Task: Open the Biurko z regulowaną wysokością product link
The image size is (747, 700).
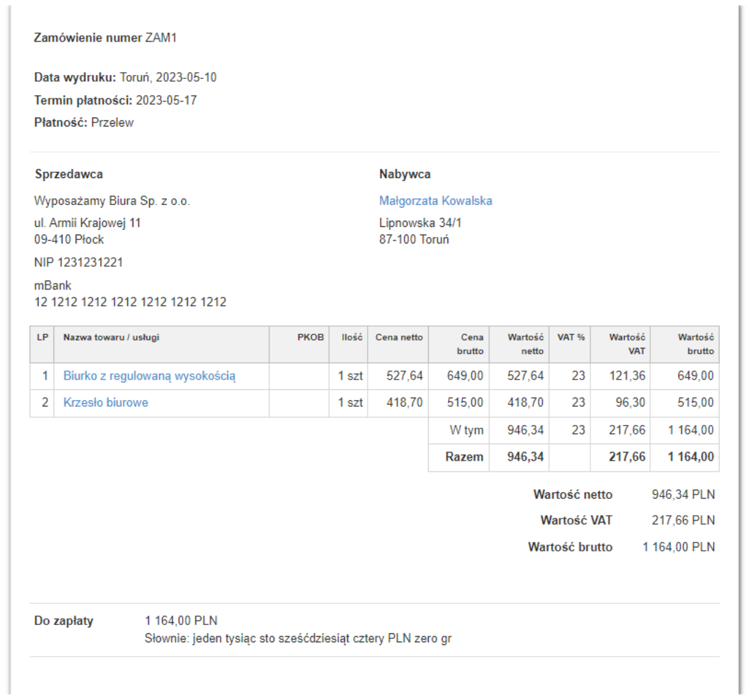Action: click(149, 376)
